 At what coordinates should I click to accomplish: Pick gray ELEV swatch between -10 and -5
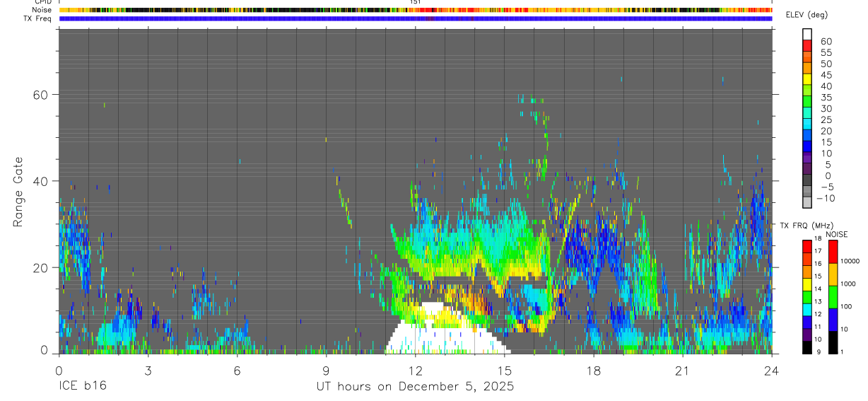[x=807, y=191]
